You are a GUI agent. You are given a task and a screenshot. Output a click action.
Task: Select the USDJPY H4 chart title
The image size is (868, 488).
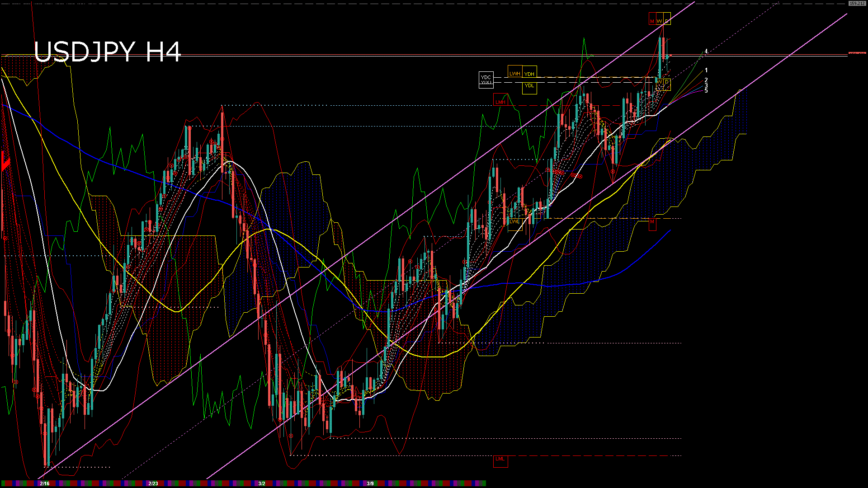(x=108, y=52)
